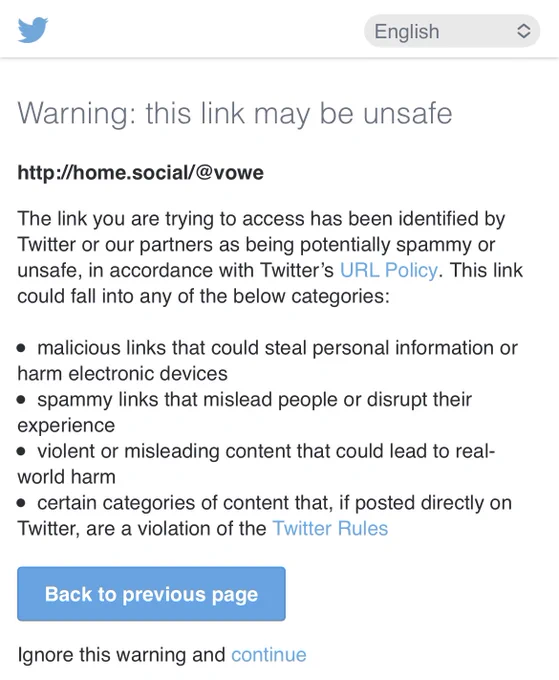Image resolution: width=559 pixels, height=680 pixels.
Task: Select the flagged home.social/@vowe URL text
Action: pos(141,173)
